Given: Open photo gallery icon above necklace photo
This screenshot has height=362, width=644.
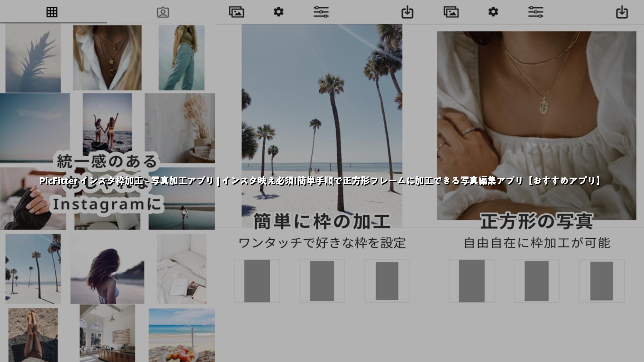Looking at the screenshot, I should [451, 12].
